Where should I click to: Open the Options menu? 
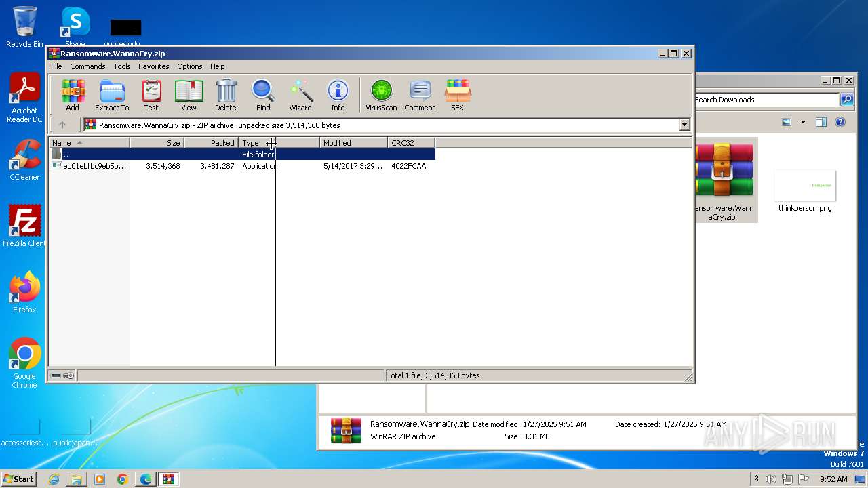point(190,66)
